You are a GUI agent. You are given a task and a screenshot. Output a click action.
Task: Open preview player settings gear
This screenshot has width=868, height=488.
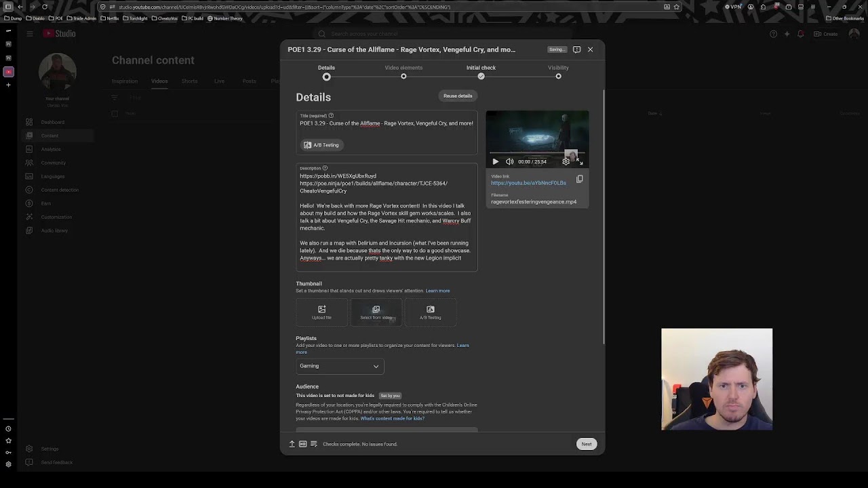click(x=566, y=161)
